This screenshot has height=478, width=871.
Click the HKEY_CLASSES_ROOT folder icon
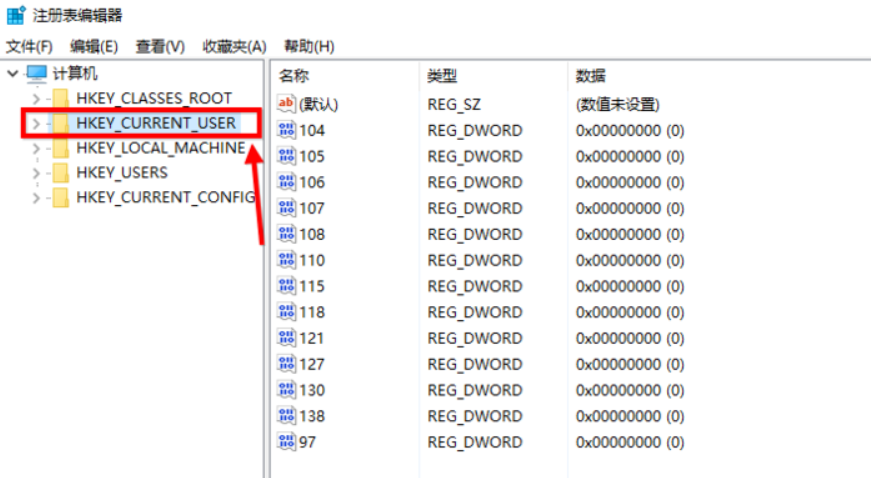tap(61, 98)
